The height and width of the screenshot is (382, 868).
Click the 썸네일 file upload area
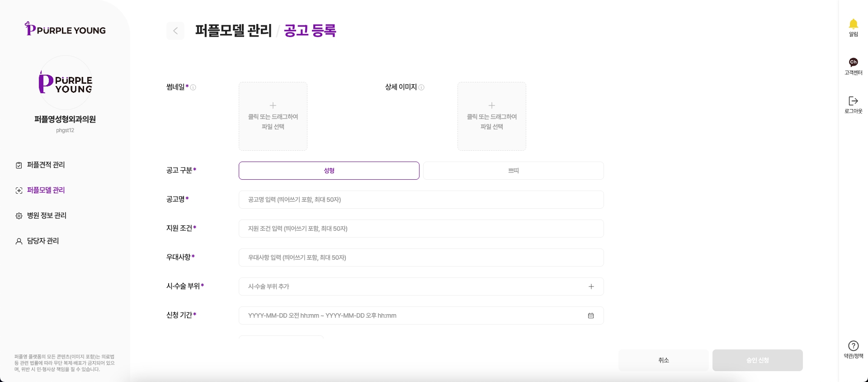[273, 116]
